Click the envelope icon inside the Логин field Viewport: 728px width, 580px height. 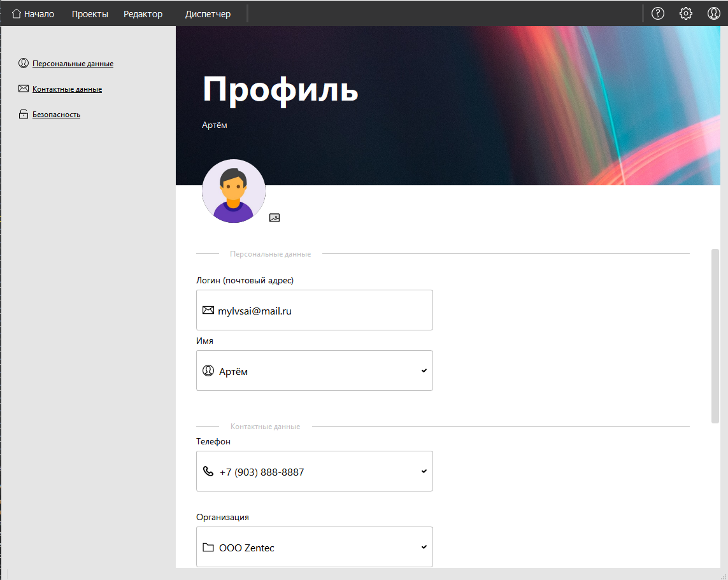208,310
